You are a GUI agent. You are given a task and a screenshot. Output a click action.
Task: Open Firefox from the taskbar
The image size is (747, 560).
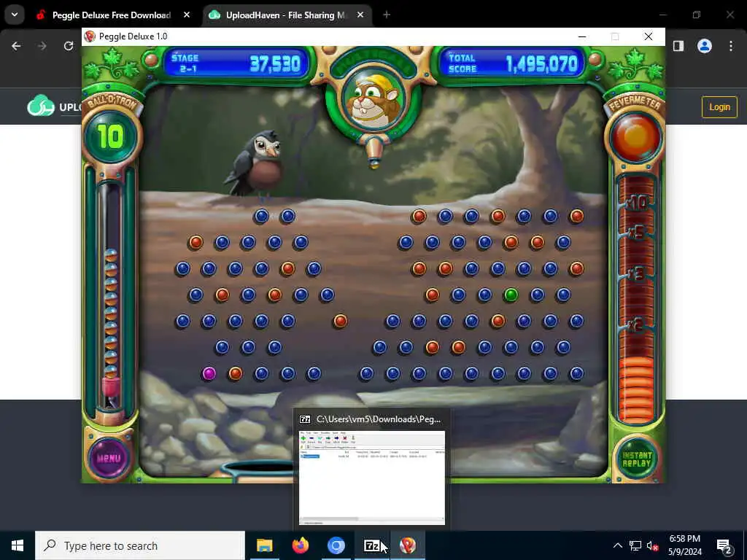pos(300,545)
